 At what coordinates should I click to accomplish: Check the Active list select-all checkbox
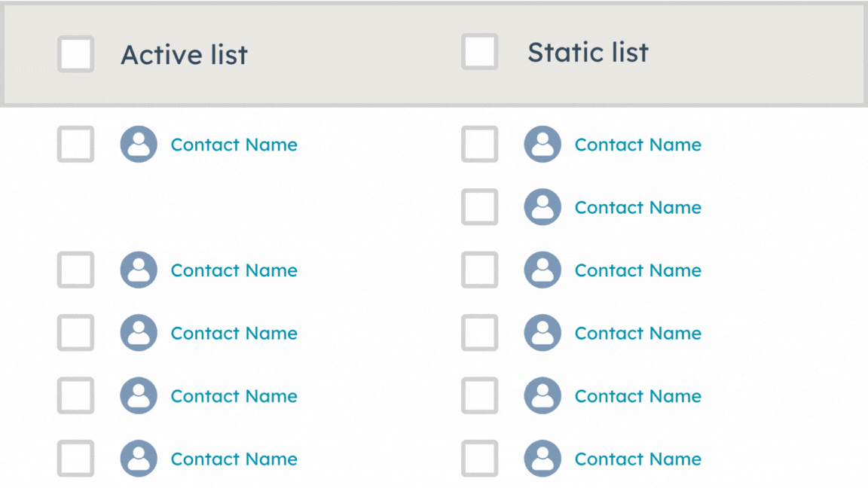[75, 53]
